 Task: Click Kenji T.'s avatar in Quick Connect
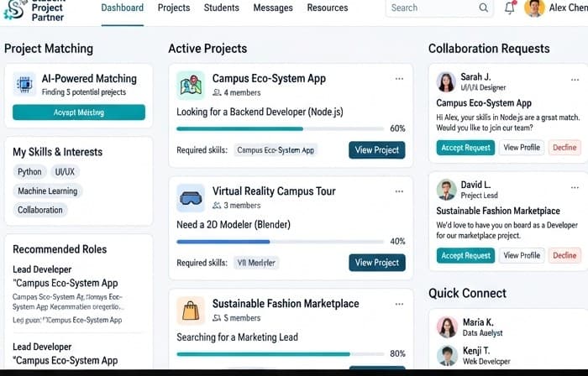coord(447,355)
